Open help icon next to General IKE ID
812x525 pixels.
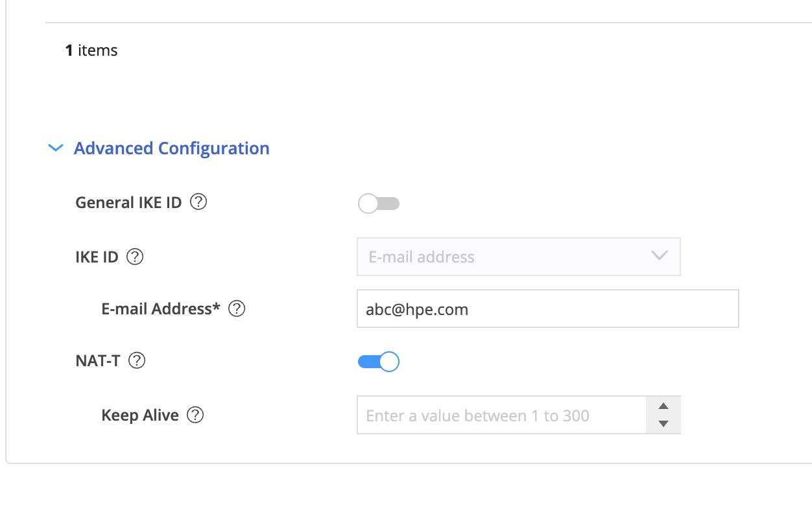point(198,202)
